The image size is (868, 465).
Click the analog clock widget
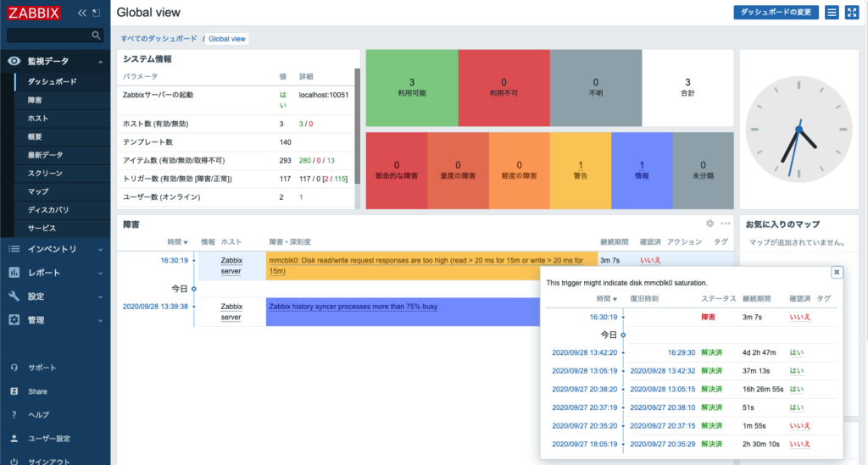(798, 130)
